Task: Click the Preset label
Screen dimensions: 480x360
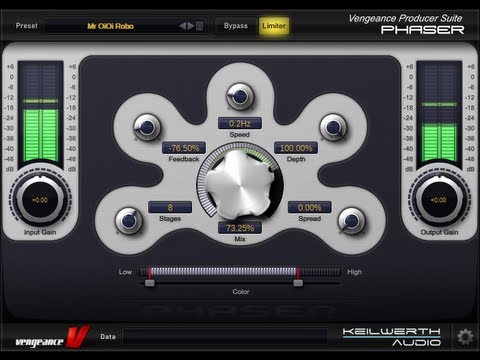Action: [27, 26]
